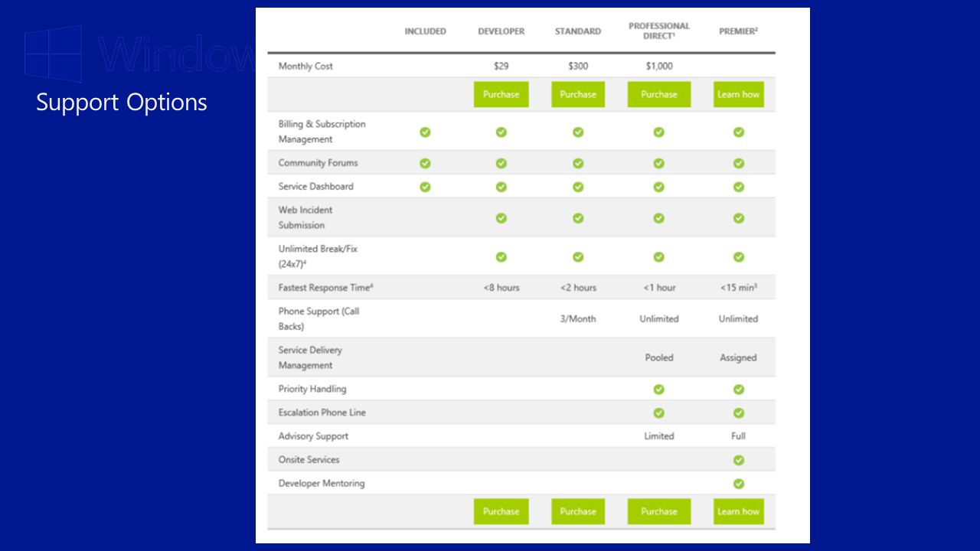Click the $300 monthly cost value
The height and width of the screenshot is (551, 980).
click(x=578, y=66)
